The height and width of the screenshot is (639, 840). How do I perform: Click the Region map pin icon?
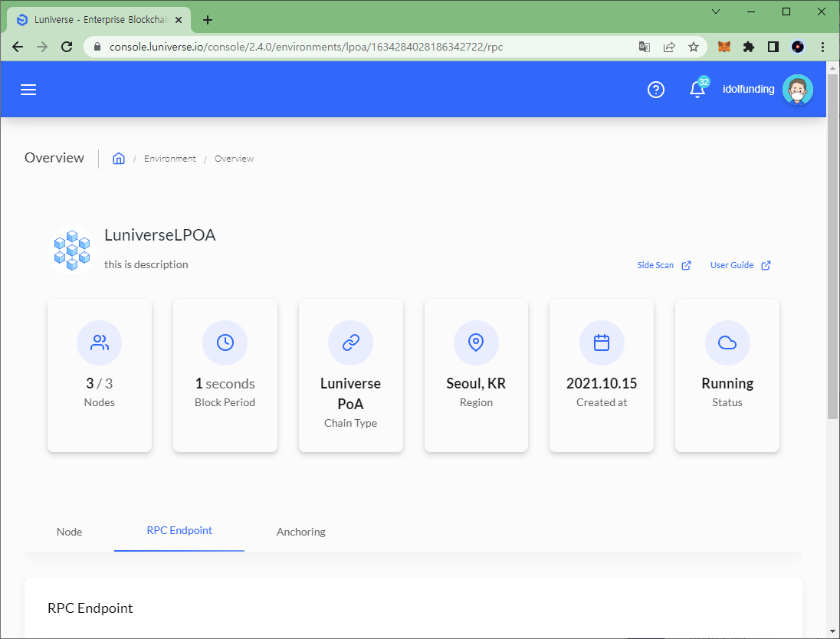click(476, 342)
